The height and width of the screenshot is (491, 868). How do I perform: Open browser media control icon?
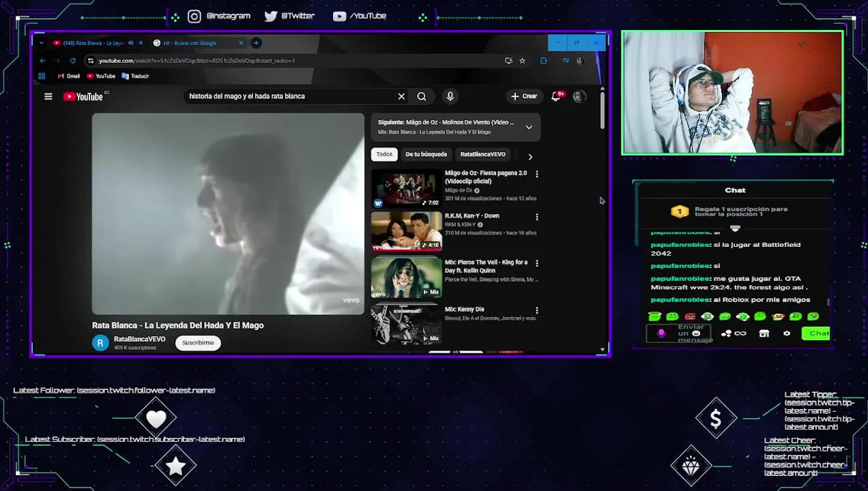point(566,61)
